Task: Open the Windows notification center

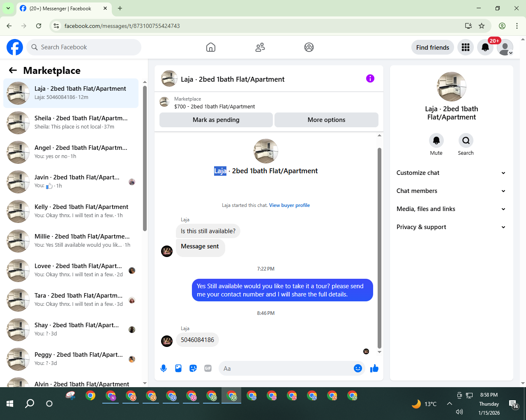Action: [x=513, y=404]
